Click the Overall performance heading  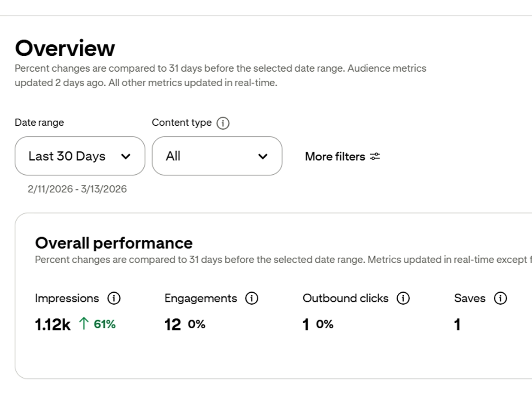pyautogui.click(x=114, y=243)
